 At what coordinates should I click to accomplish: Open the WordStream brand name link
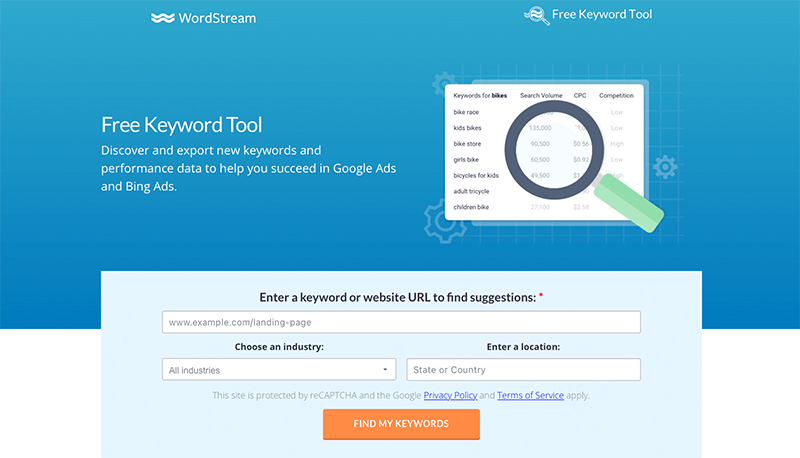click(x=217, y=18)
